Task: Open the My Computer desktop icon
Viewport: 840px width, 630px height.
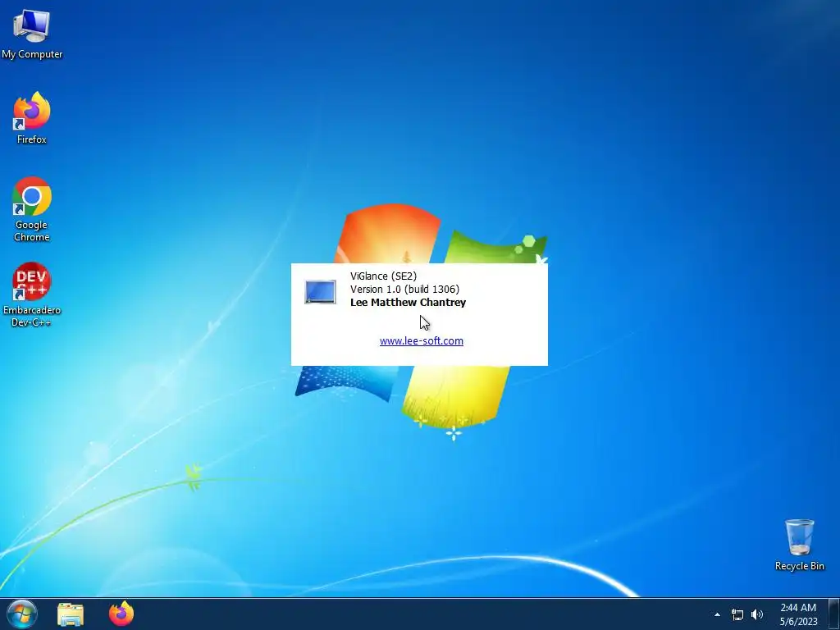Action: 32,33
